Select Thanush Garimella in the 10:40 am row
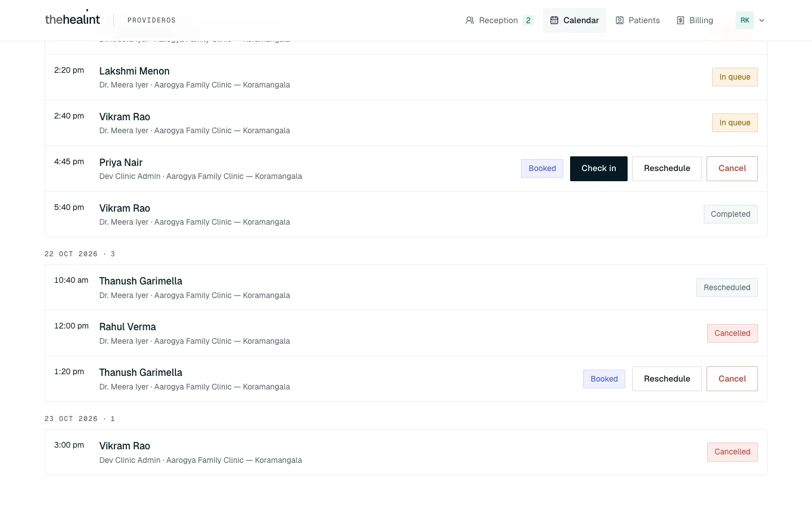Screen dimensions: 812x508 point(141,281)
